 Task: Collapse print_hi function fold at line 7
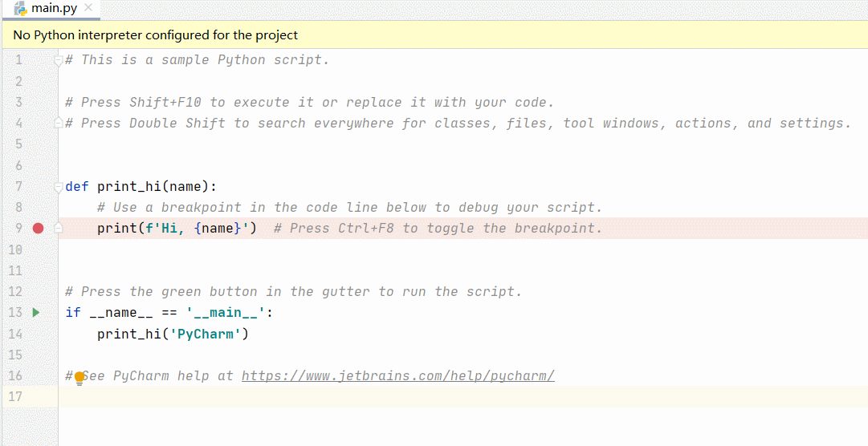tap(58, 187)
